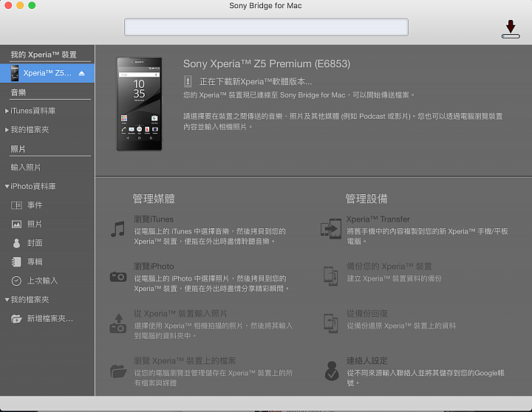Click the green zoom window button
The height and width of the screenshot is (412, 532).
(32, 5)
